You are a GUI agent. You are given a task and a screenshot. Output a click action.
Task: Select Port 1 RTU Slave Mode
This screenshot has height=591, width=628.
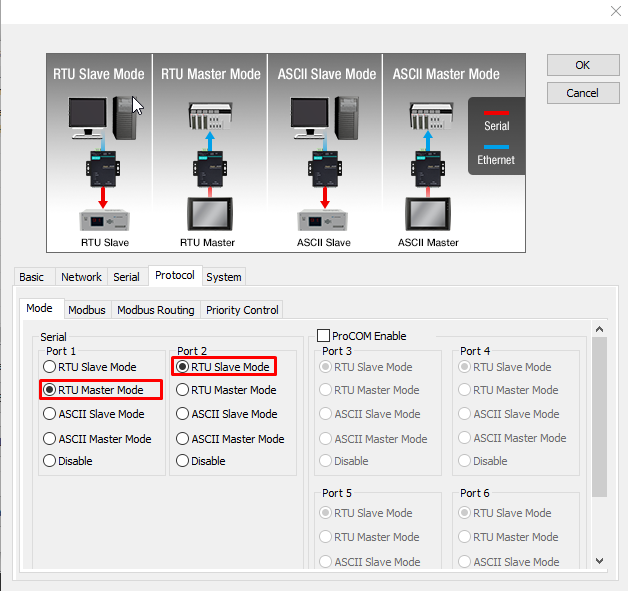pyautogui.click(x=90, y=367)
